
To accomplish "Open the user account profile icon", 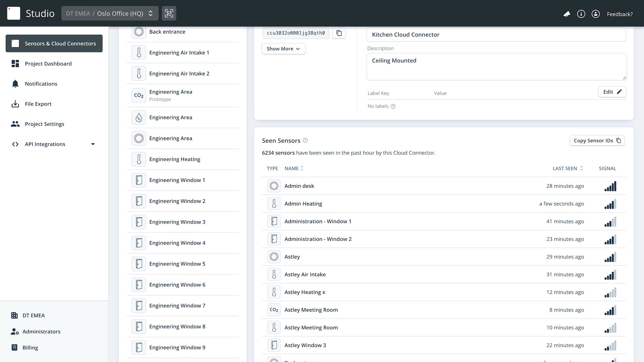I will coord(595,14).
